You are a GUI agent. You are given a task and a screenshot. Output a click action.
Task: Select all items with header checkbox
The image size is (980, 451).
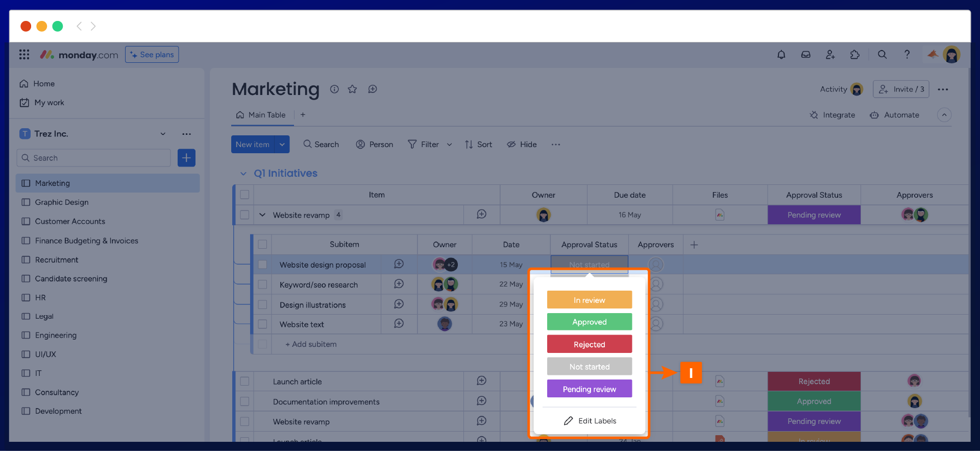click(x=244, y=195)
